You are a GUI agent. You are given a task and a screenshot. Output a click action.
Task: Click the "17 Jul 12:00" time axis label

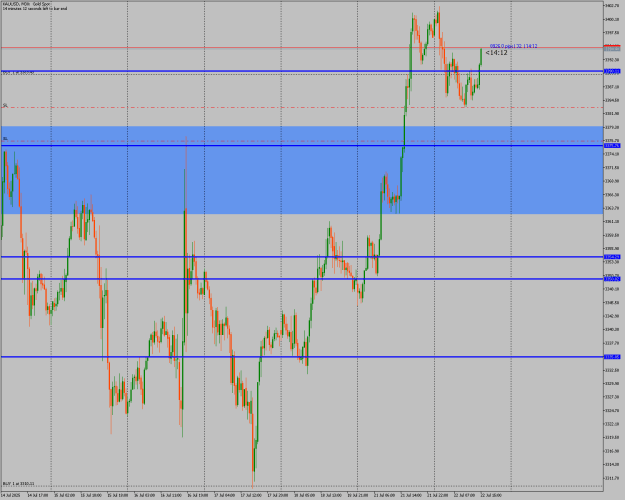(x=251, y=495)
